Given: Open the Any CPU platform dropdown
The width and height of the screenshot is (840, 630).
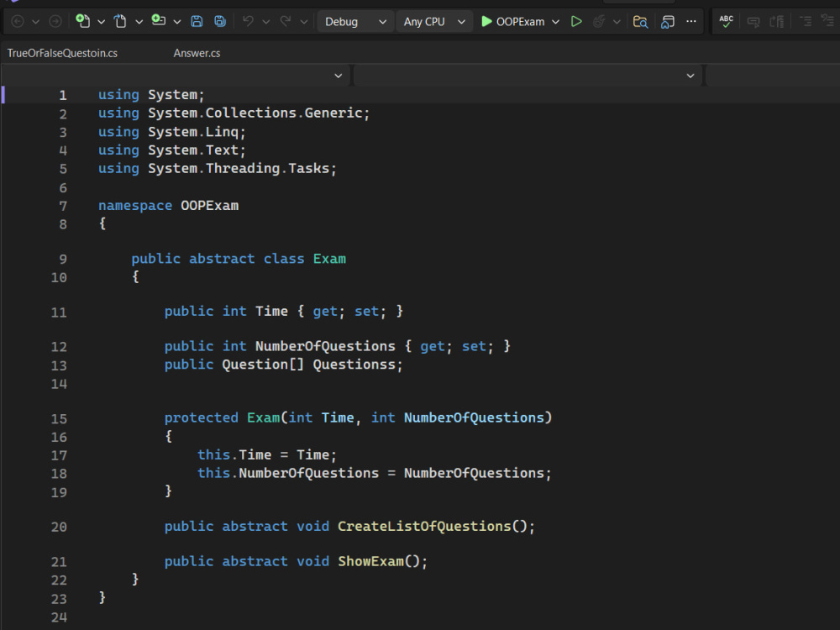Looking at the screenshot, I should pos(434,22).
